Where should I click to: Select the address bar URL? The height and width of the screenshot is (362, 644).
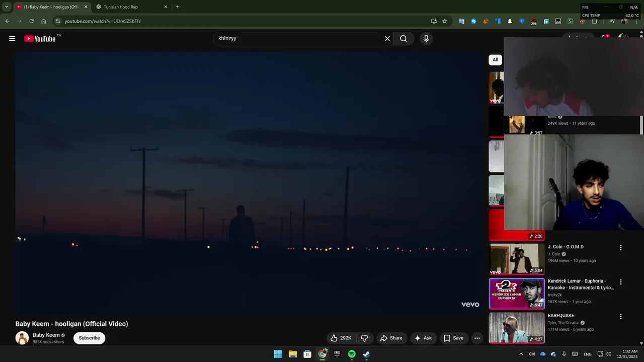click(x=103, y=21)
